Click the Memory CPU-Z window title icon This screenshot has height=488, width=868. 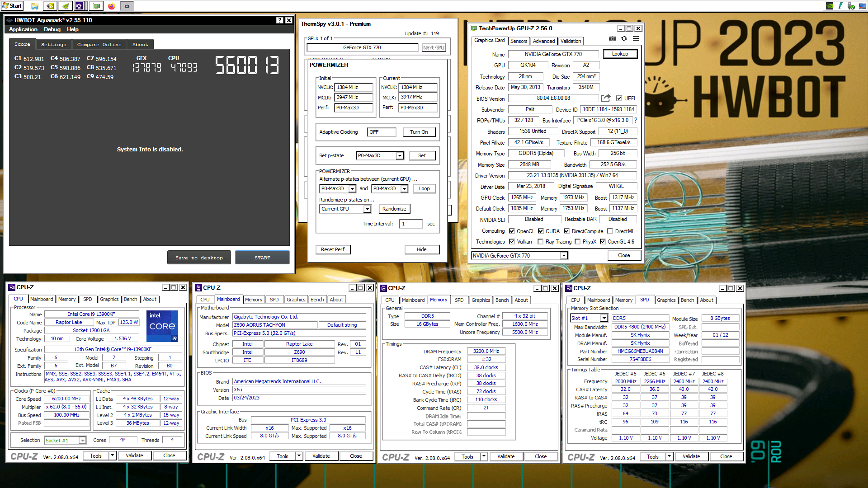[383, 288]
